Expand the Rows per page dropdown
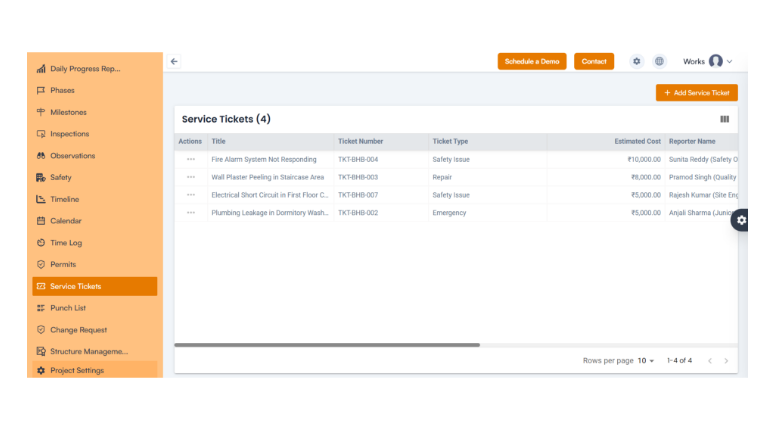 [646, 360]
